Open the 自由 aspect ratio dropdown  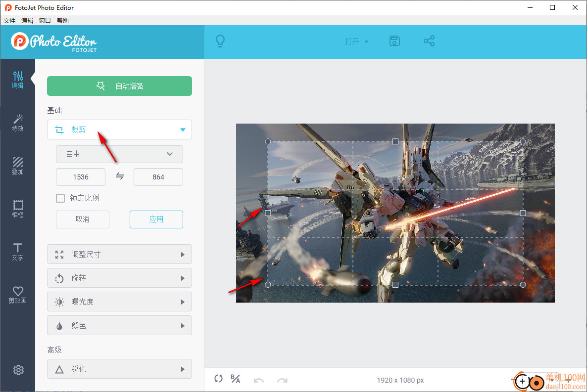click(x=119, y=154)
